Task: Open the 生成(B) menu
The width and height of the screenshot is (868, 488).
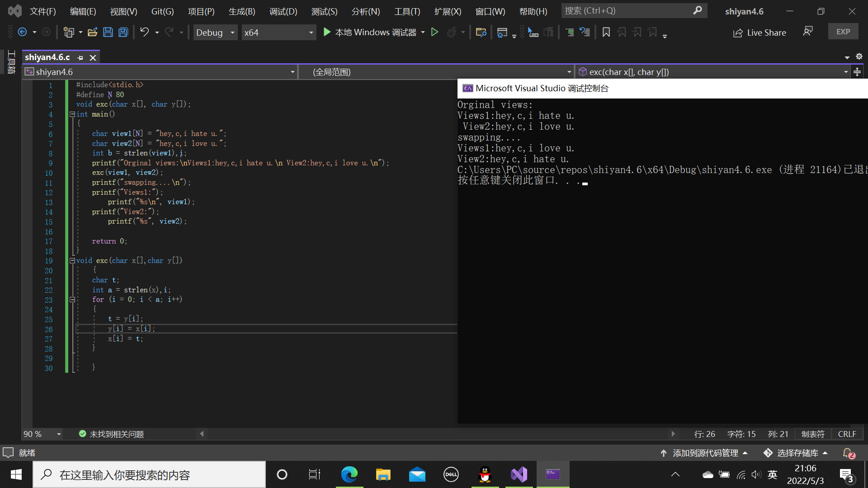Action: (242, 11)
